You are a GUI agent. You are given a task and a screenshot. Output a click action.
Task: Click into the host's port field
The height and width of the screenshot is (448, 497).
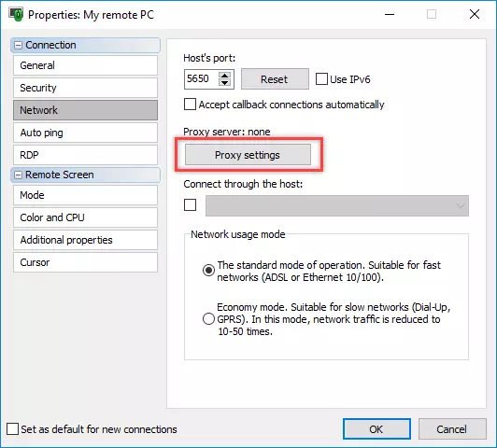point(201,78)
